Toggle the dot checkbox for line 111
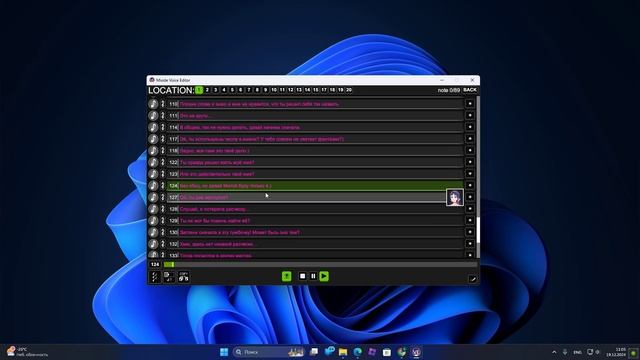 [x=470, y=116]
